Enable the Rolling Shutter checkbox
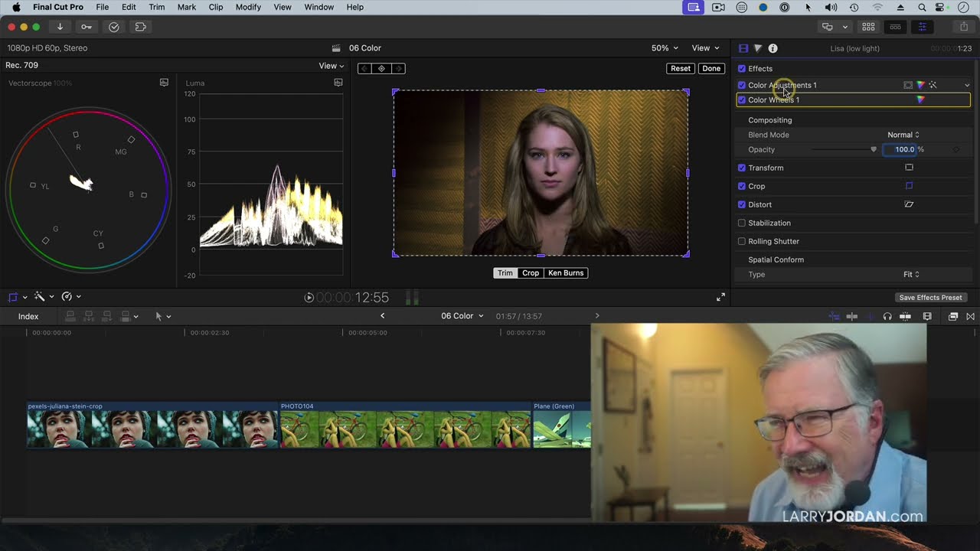 [741, 241]
